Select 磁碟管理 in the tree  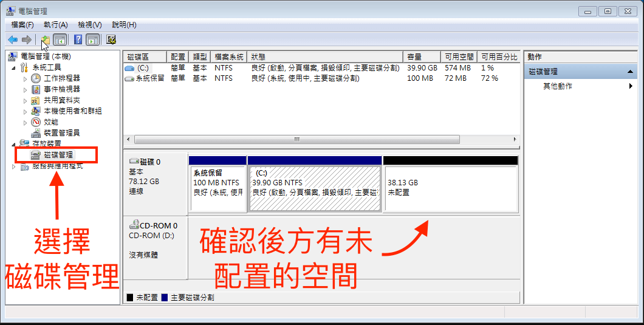(58, 154)
